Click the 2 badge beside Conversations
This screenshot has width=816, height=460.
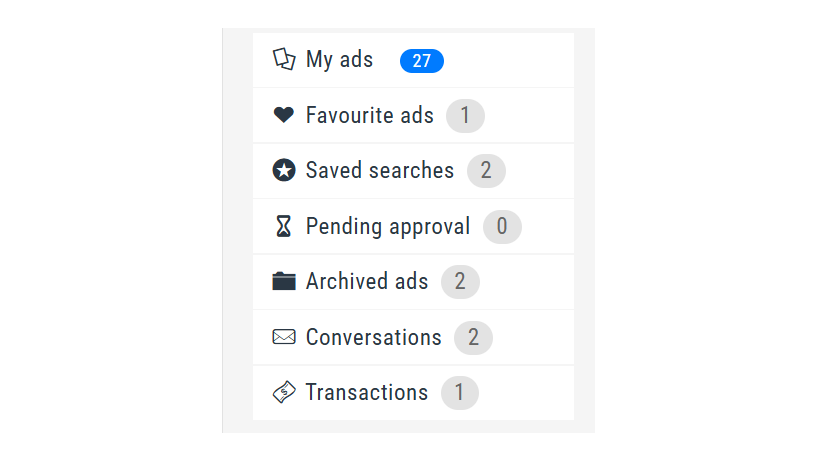pos(473,338)
